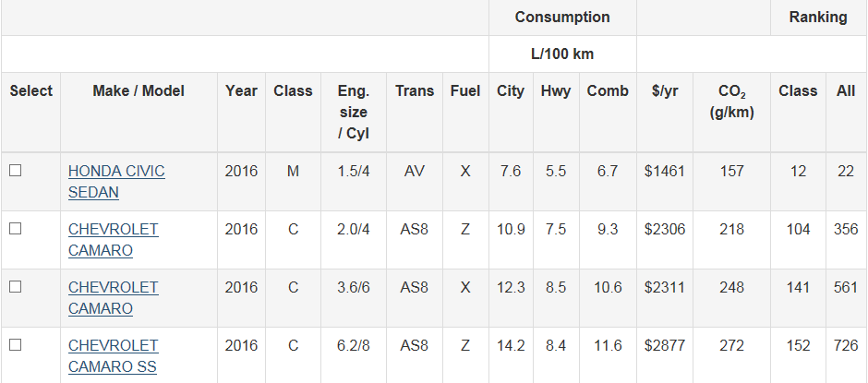
Task: Click the Make / Model column header
Action: (139, 91)
